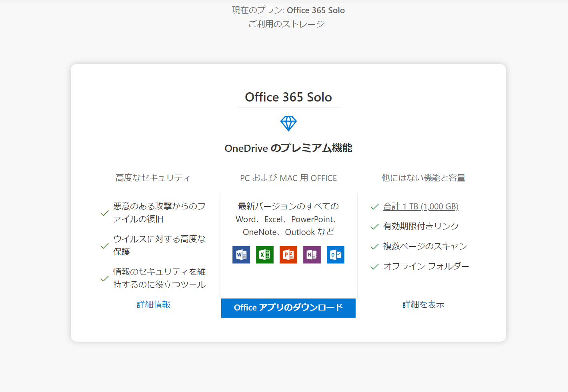Viewport: 568px width, 392px height.
Task: Click the OneDrive のプレミアム機能 heading
Action: tap(288, 148)
